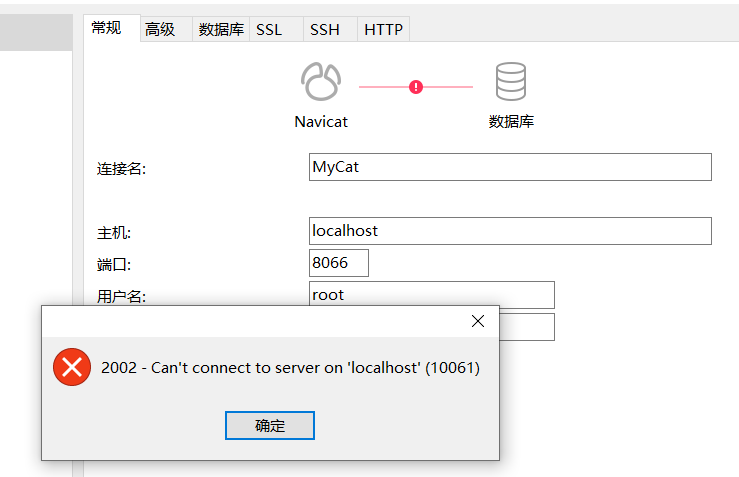This screenshot has width=739, height=477.
Task: Click the 用户名 label
Action: [122, 296]
